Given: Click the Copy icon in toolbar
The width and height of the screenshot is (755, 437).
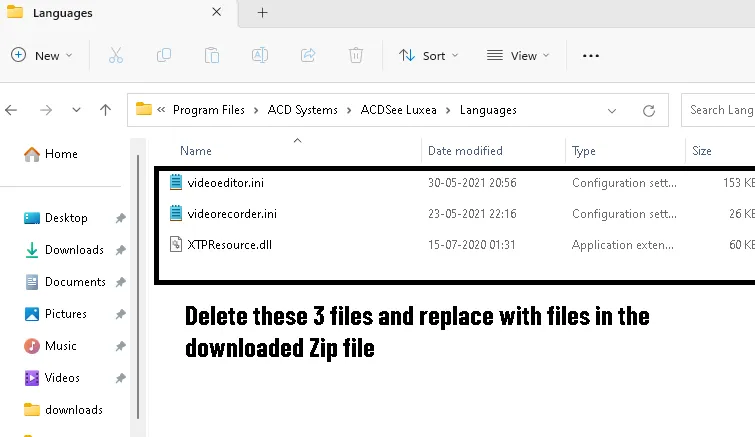Looking at the screenshot, I should click(163, 56).
